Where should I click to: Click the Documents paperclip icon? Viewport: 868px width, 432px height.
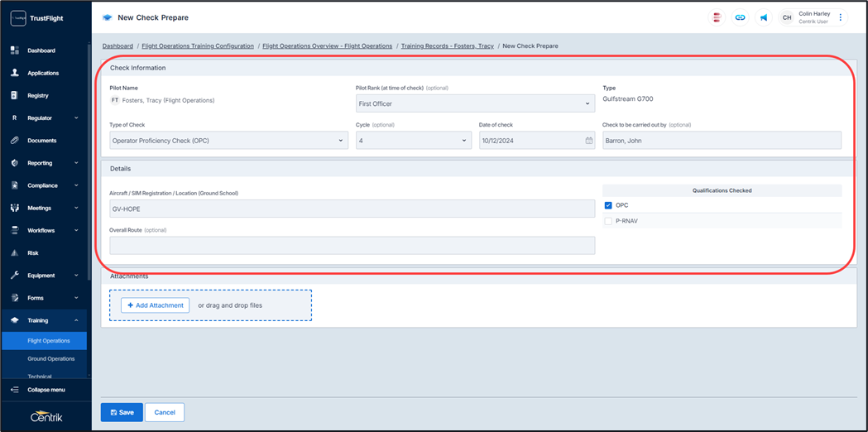15,141
